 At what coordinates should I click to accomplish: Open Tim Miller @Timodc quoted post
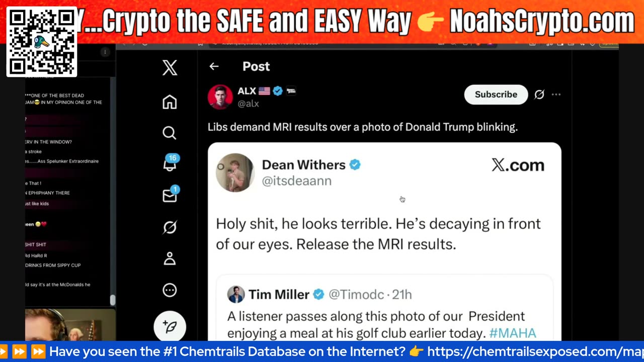point(384,309)
